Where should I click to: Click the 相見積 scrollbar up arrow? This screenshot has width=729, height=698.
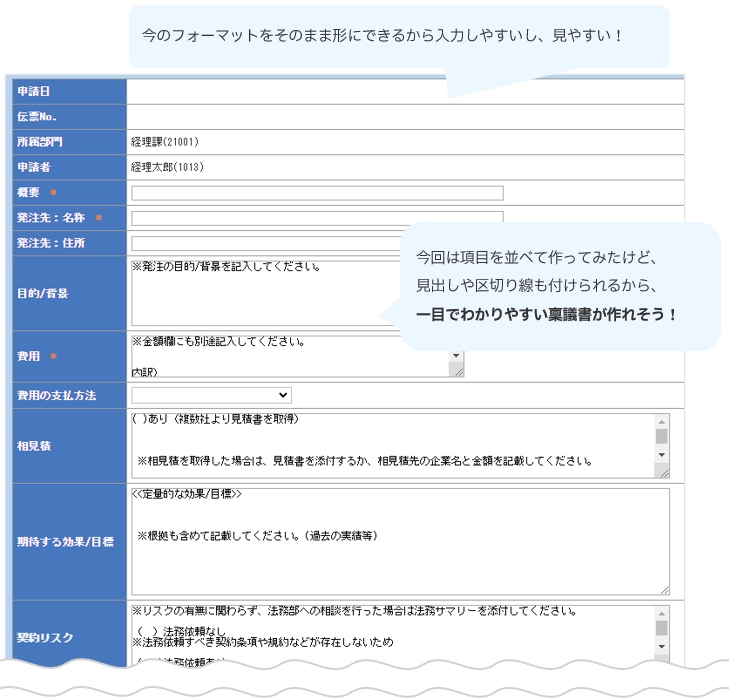pyautogui.click(x=661, y=420)
